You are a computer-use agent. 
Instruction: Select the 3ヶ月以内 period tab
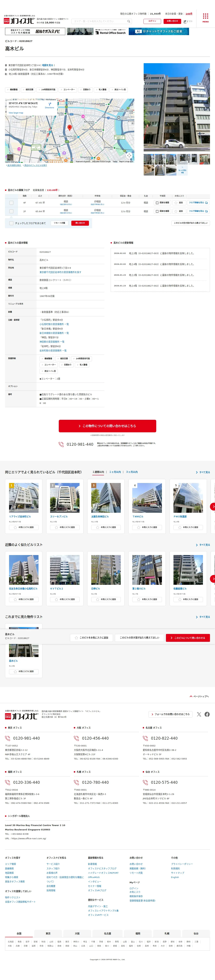click(x=132, y=472)
